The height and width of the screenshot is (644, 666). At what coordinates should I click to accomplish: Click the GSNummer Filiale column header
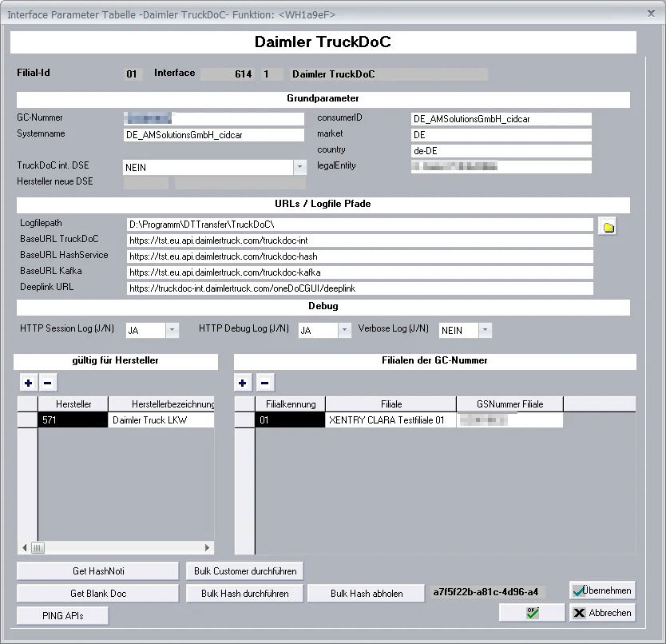coord(509,403)
